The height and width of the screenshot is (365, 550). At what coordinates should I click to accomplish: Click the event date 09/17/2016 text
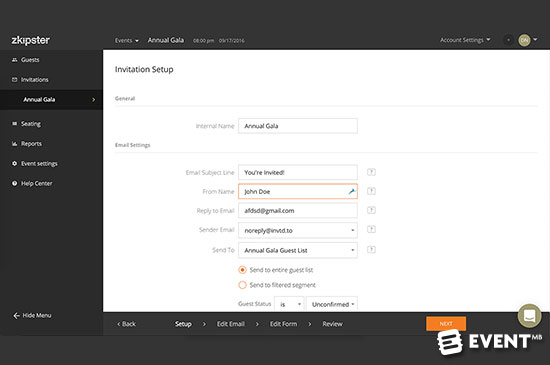pyautogui.click(x=232, y=41)
